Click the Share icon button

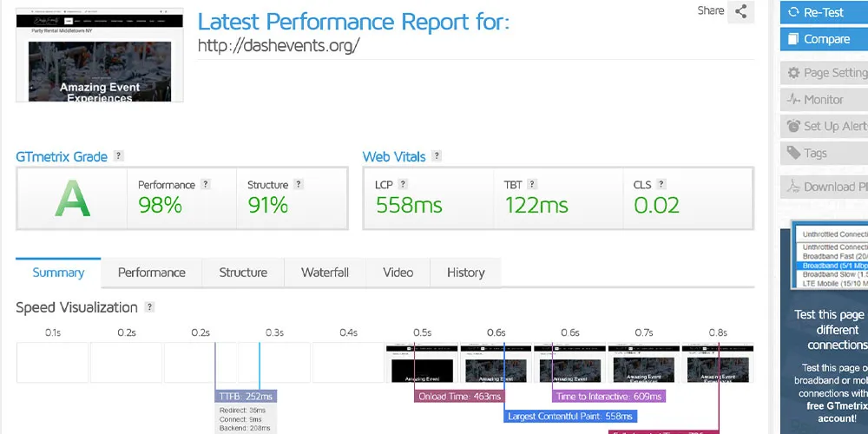tap(740, 11)
